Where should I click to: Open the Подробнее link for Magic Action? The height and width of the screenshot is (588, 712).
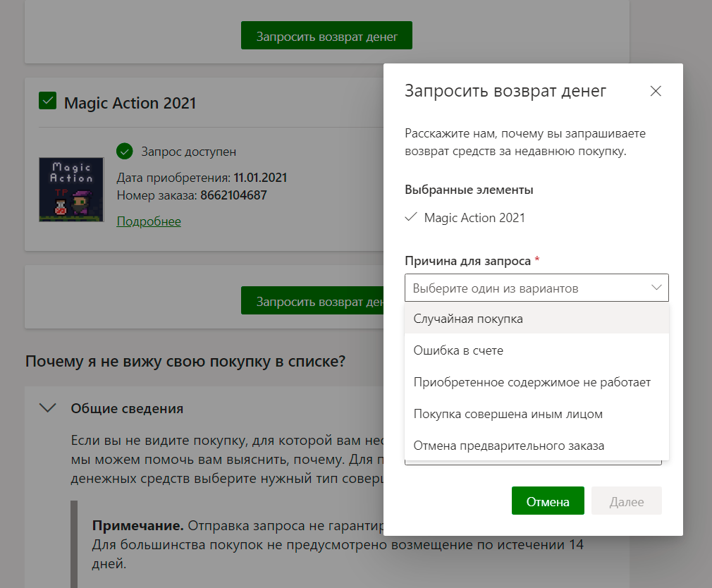(149, 221)
